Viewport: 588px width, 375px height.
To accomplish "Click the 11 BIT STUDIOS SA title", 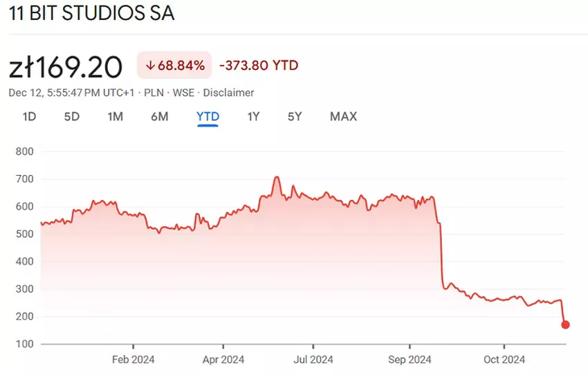I will pyautogui.click(x=91, y=14).
